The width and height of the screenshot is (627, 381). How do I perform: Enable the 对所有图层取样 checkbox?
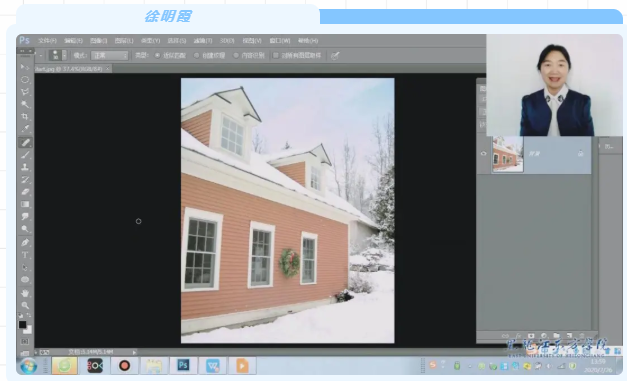click(x=276, y=56)
